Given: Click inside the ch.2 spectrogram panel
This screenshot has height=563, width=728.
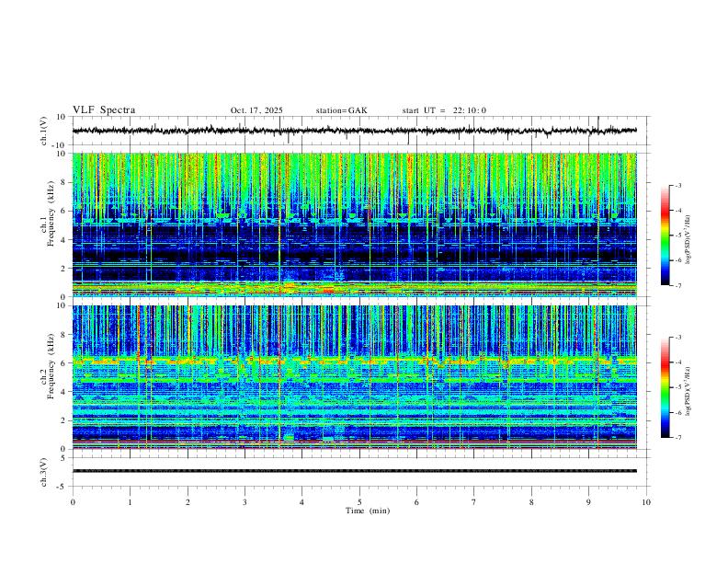Looking at the screenshot, I should (355, 377).
